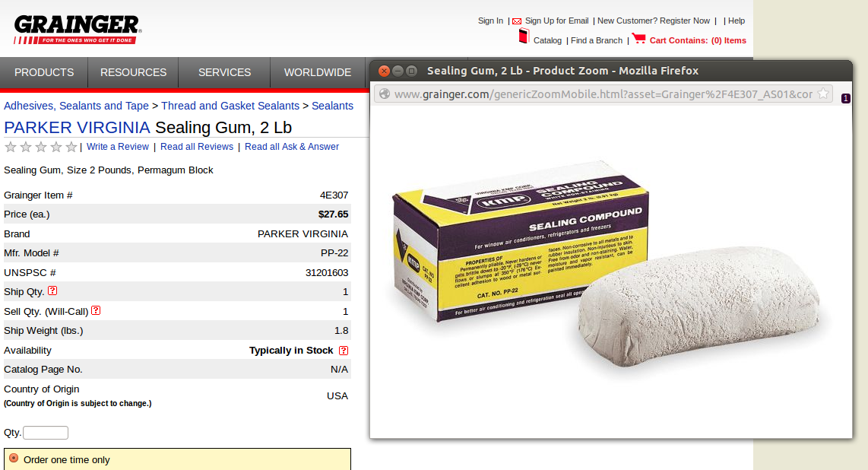Click into the Qty. input field

click(x=46, y=433)
